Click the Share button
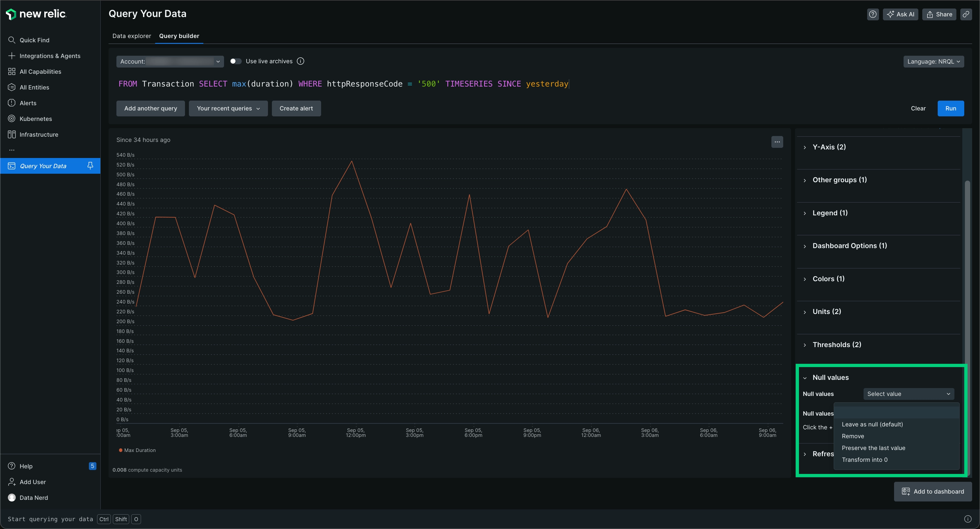 939,14
